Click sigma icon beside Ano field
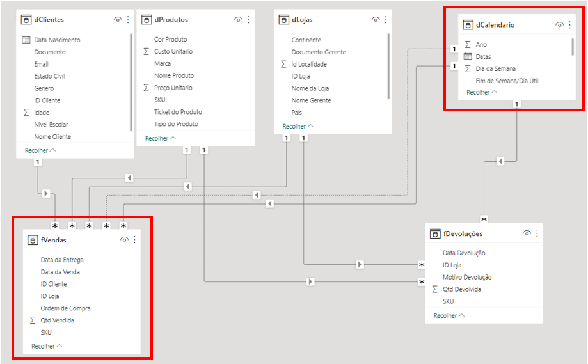588x364 pixels. [468, 45]
